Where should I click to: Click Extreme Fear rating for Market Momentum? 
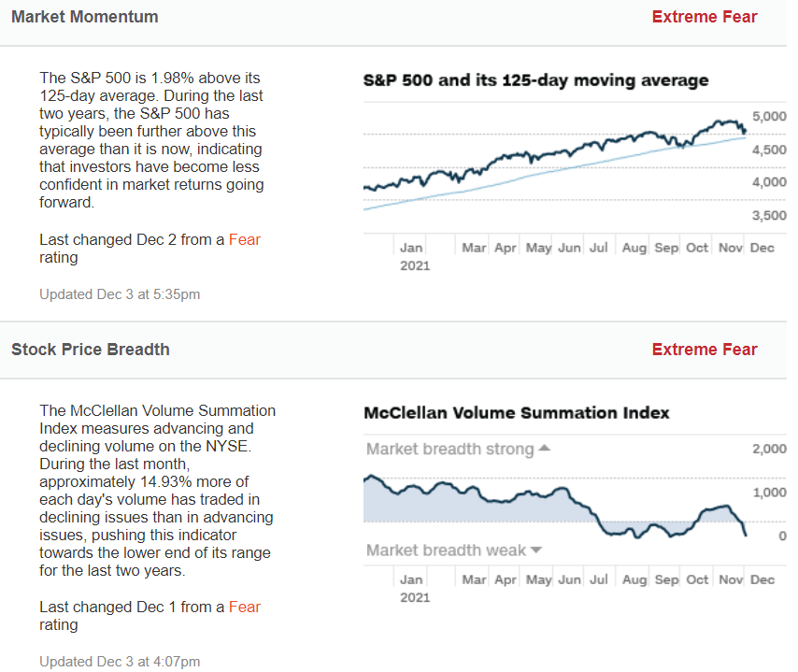705,17
